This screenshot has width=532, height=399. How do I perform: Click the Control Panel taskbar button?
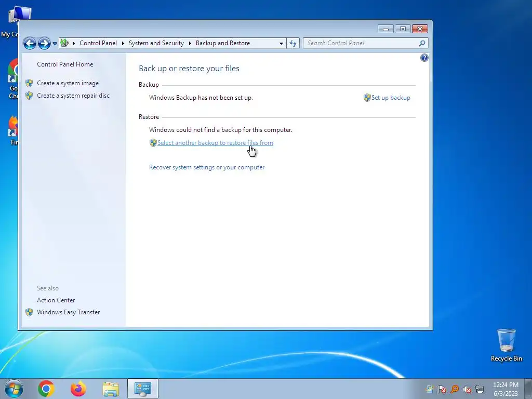pos(143,389)
